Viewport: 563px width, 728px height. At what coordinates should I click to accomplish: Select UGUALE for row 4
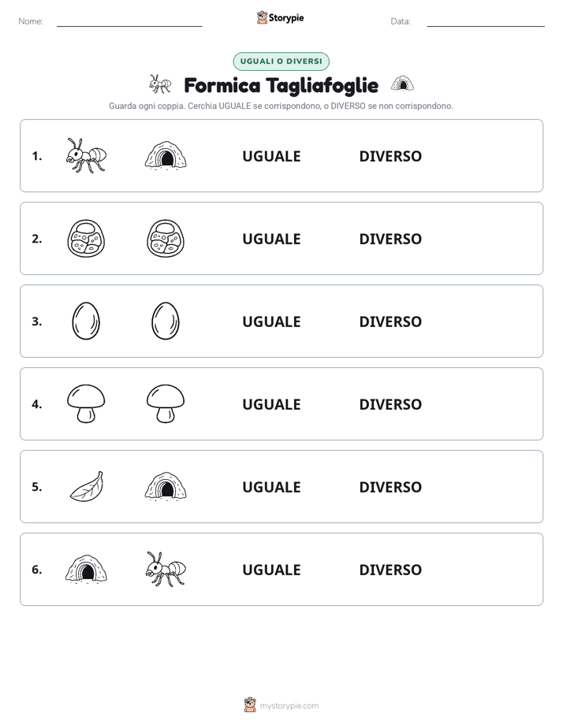point(271,404)
